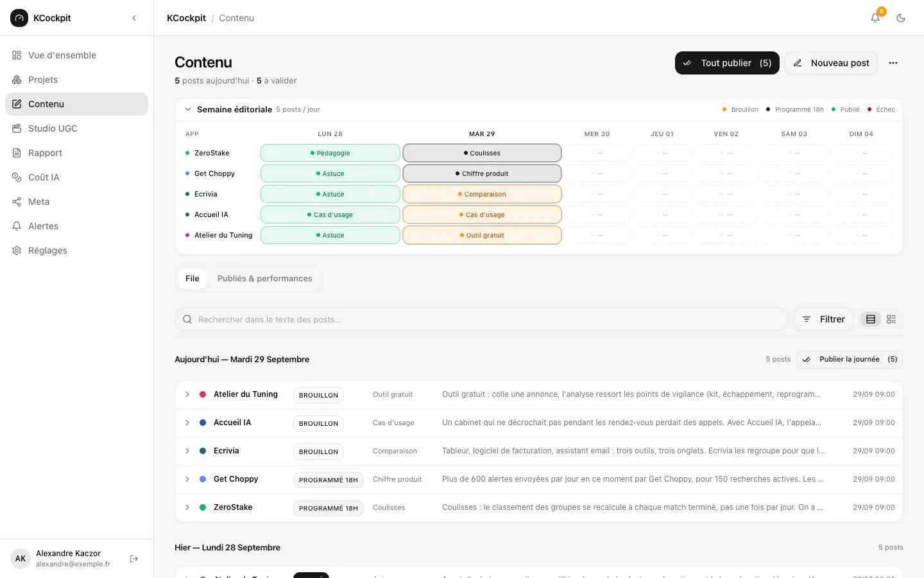Image resolution: width=924 pixels, height=578 pixels.
Task: Click Accueil IA BROUILLON badge
Action: [318, 423]
